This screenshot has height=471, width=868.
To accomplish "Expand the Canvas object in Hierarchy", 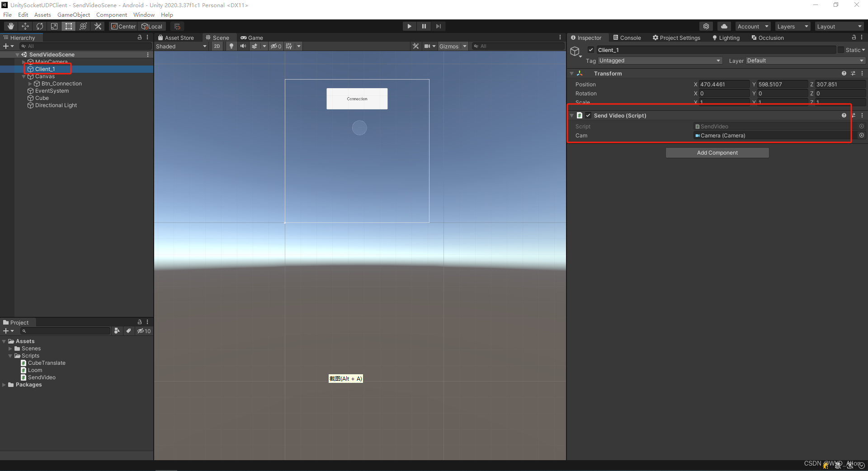I will pyautogui.click(x=24, y=76).
